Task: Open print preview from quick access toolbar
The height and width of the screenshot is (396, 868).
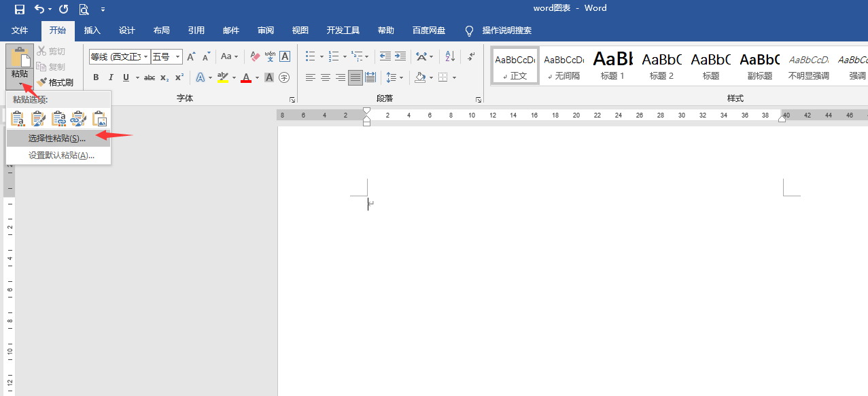Action: pyautogui.click(x=84, y=9)
